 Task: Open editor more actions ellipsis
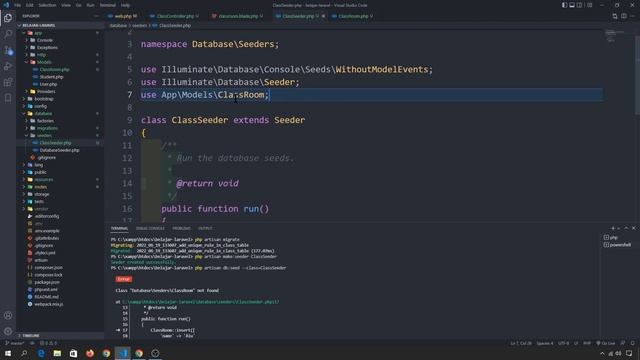633,16
